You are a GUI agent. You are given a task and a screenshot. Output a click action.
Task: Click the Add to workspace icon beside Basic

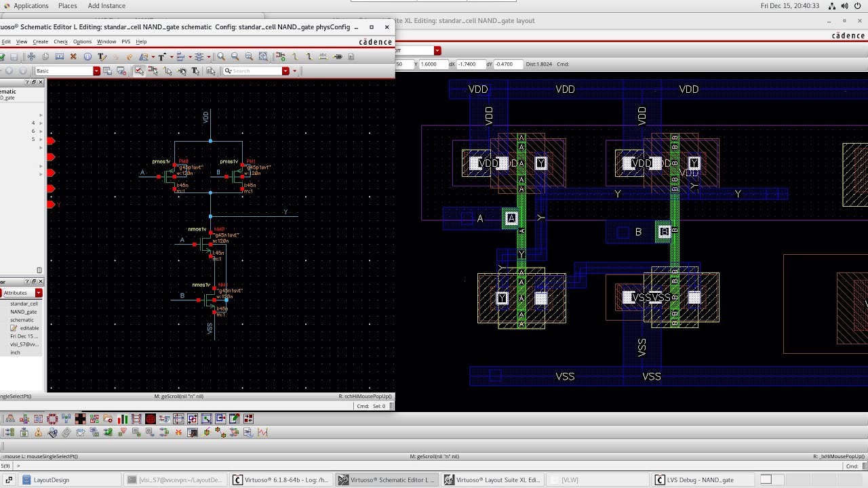[x=107, y=70]
